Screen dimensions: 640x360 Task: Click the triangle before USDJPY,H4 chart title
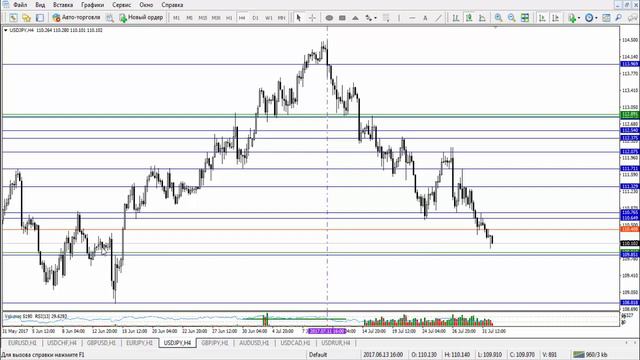[x=5, y=30]
